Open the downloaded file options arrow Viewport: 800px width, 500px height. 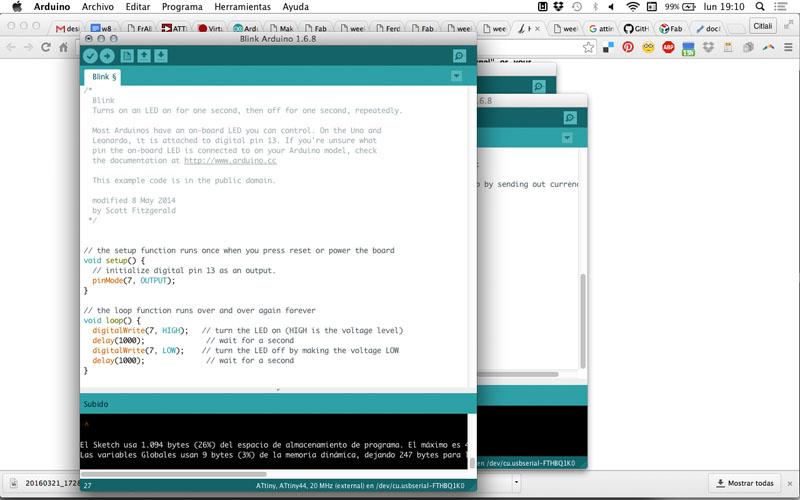click(516, 482)
